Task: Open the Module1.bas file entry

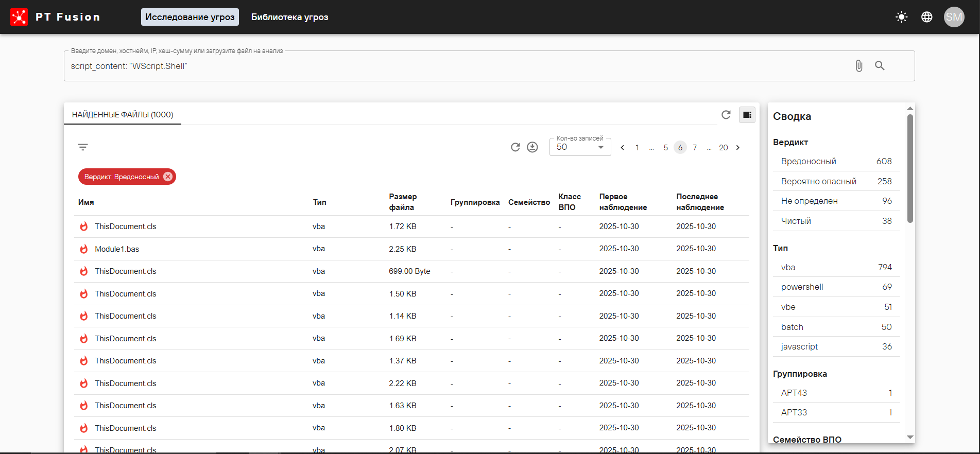Action: point(117,249)
